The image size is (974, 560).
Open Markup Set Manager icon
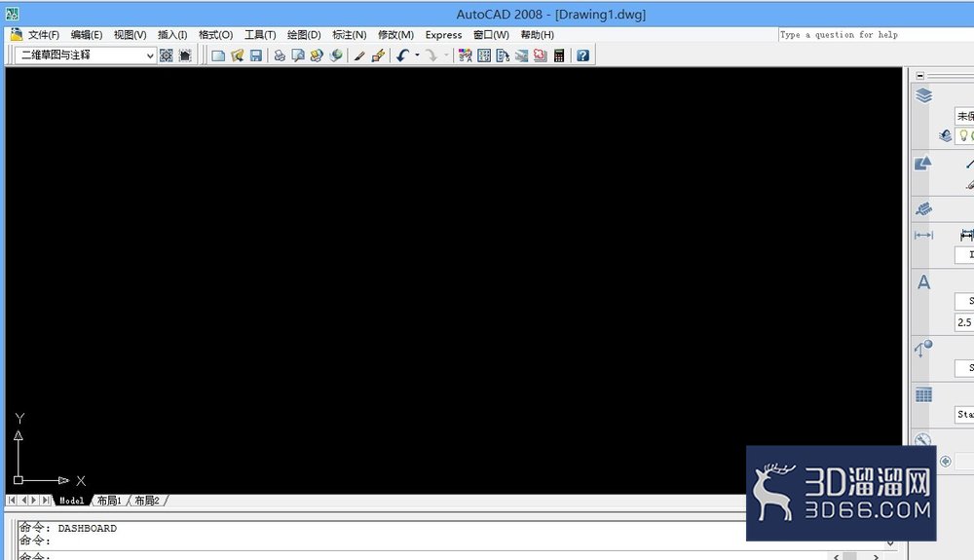tap(540, 56)
